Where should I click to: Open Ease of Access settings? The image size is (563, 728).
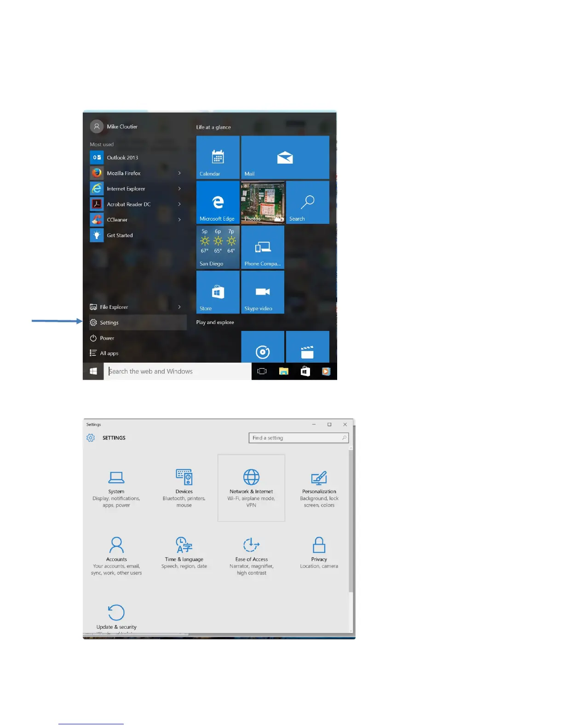[x=252, y=556]
